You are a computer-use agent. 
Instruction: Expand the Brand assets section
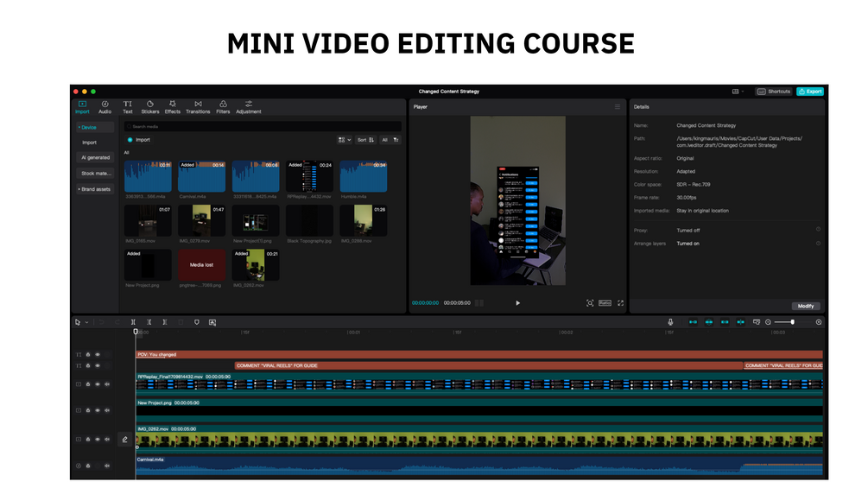click(95, 189)
